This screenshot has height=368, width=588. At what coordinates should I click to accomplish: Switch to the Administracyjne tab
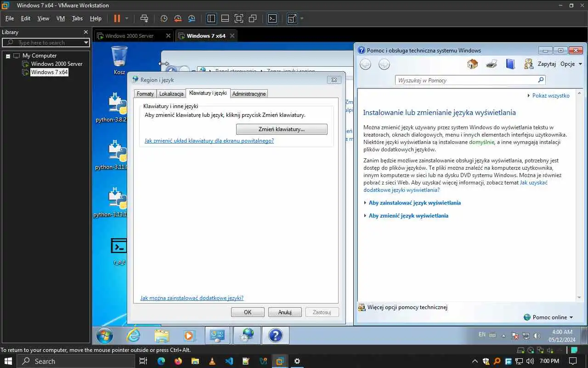pos(249,94)
